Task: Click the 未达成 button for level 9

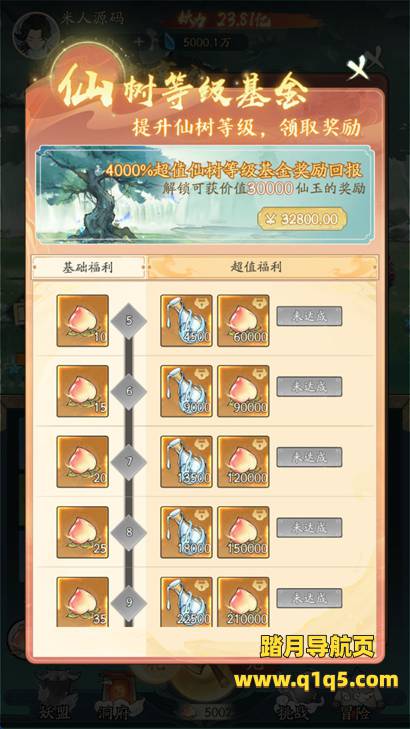Action: 309,598
